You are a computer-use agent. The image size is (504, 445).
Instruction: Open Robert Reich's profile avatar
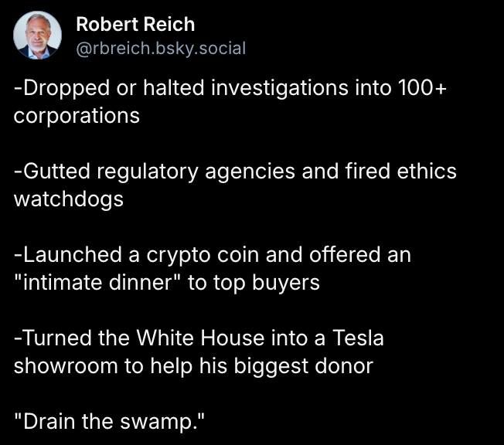[x=37, y=35]
